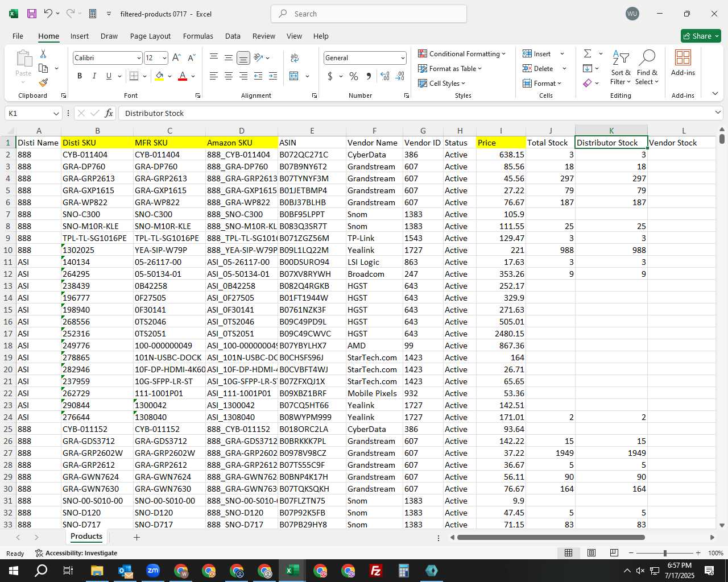Click the Increase Decimal icon

click(385, 76)
